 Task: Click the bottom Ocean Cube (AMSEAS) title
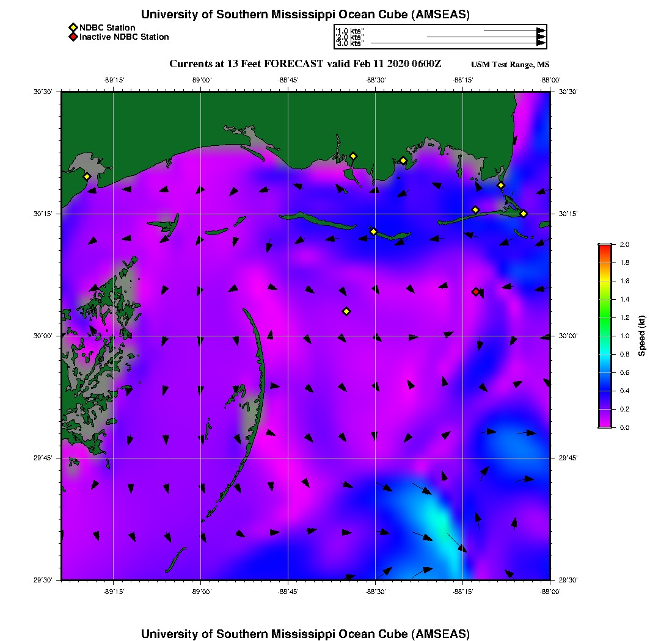305,633
